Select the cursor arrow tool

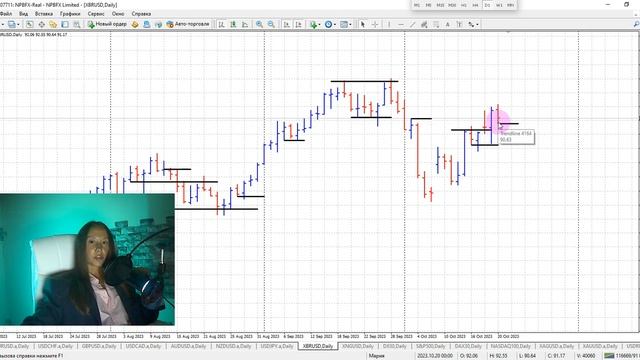(362, 24)
